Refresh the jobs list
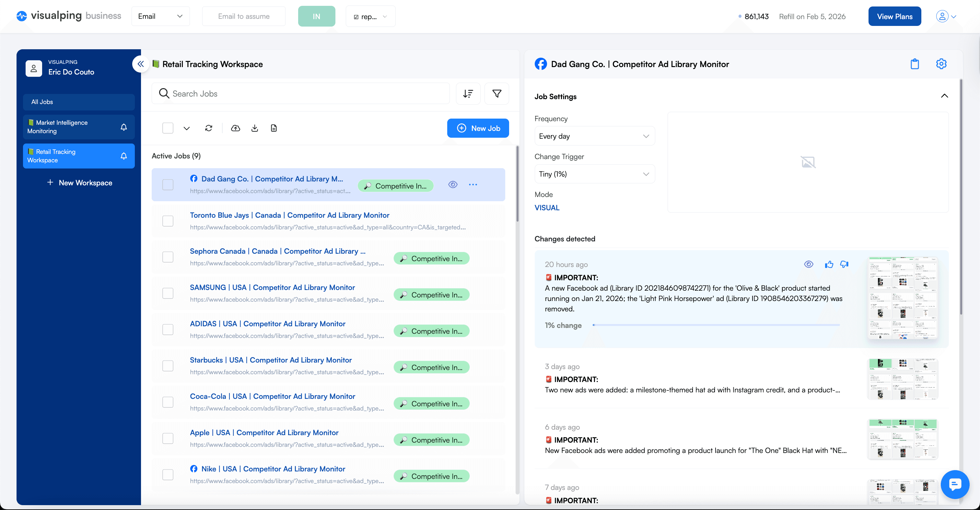This screenshot has height=510, width=980. coord(208,128)
